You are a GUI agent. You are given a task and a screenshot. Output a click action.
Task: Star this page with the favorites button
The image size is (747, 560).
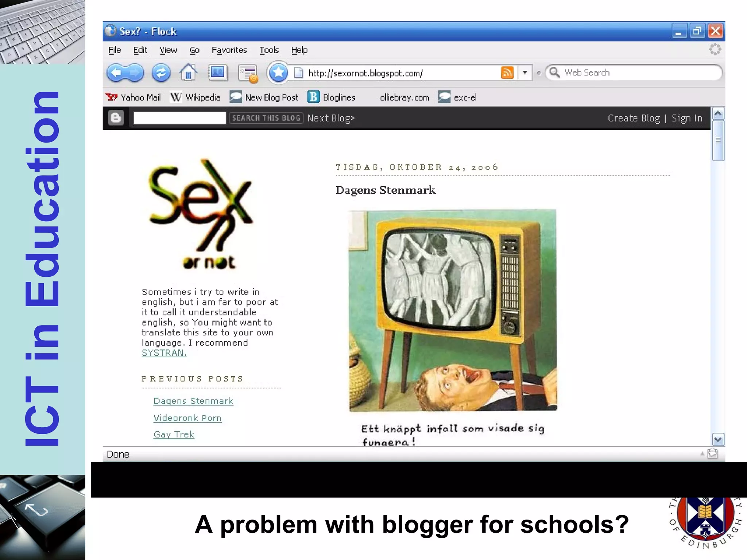(278, 73)
